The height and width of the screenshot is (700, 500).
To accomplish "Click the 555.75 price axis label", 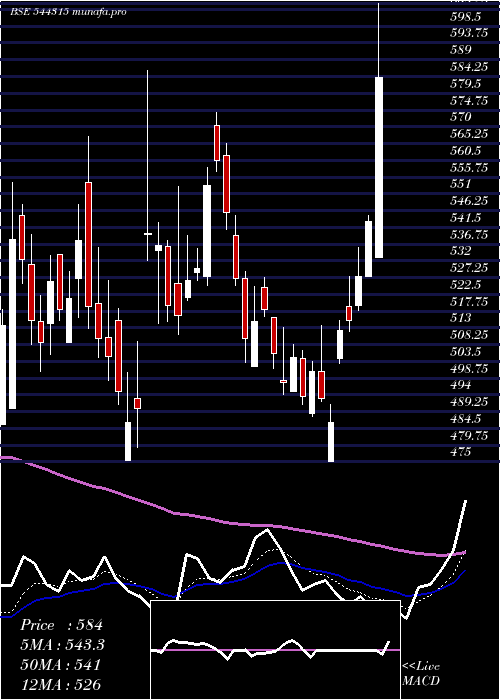I will pos(469,167).
